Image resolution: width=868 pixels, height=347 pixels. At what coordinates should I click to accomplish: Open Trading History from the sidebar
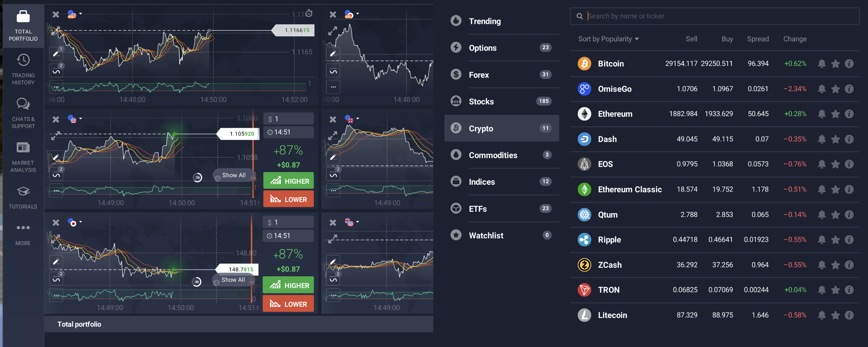[23, 67]
